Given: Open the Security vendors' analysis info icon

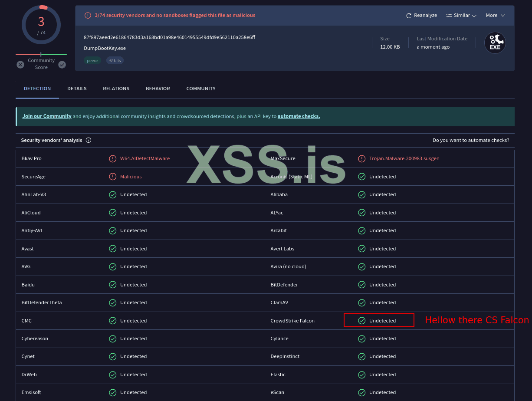Looking at the screenshot, I should [x=89, y=140].
